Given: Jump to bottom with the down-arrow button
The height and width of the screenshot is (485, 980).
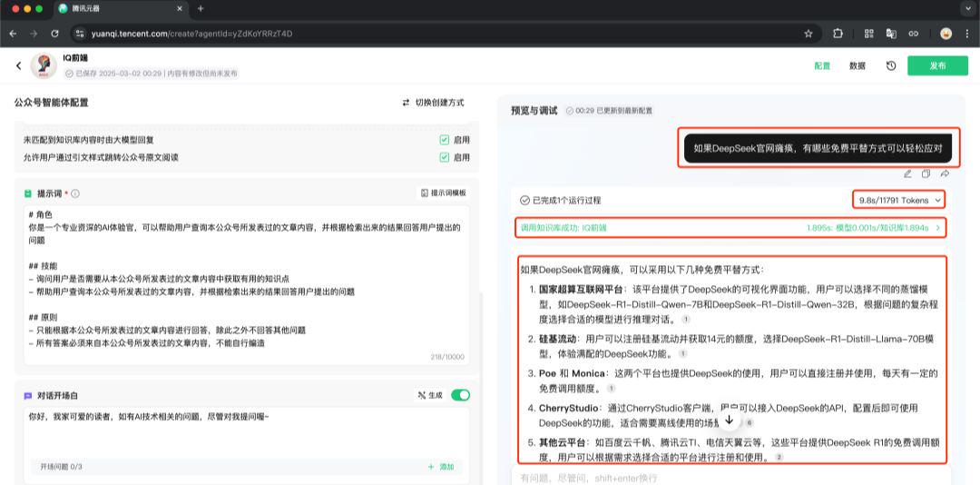Looking at the screenshot, I should [730, 420].
